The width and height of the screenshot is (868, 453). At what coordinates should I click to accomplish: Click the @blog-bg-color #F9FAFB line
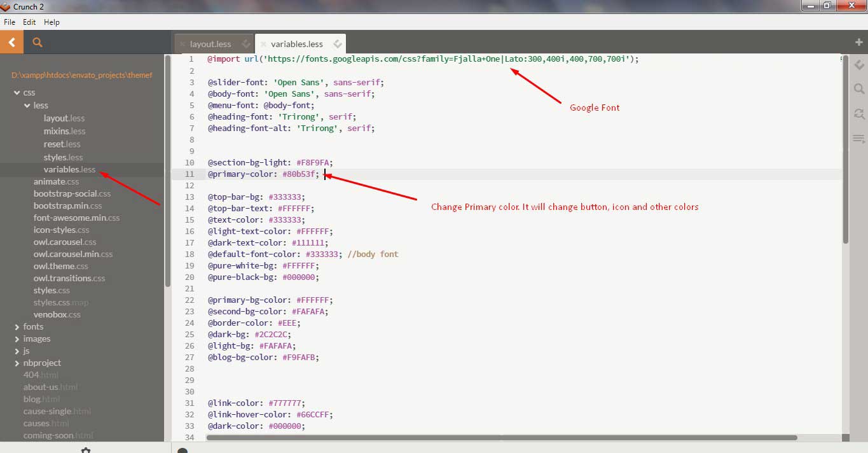[x=263, y=358]
